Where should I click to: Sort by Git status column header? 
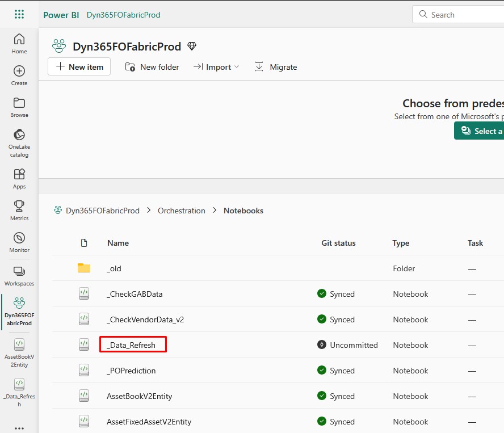[338, 243]
